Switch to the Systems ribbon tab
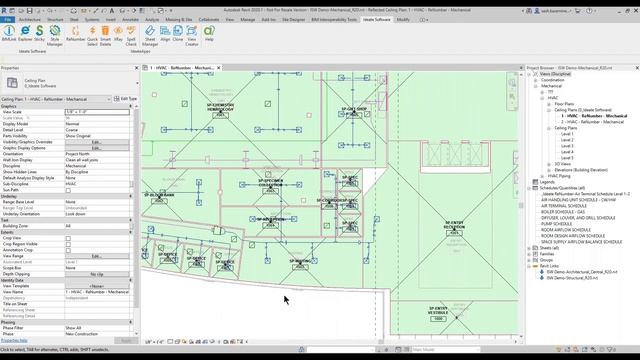Viewport: 640px width, 360px height. click(x=92, y=20)
